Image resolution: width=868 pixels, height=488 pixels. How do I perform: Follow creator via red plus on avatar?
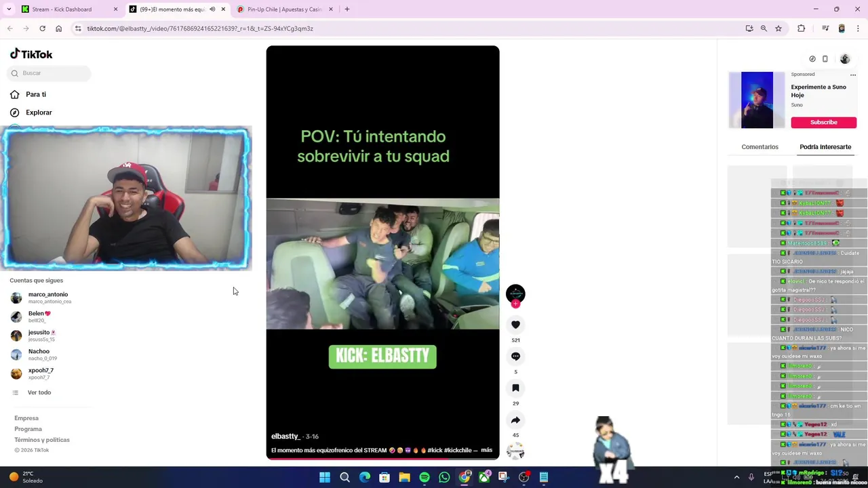click(515, 304)
